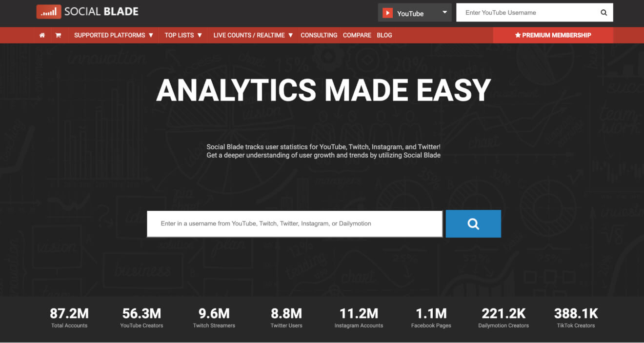Click the 221.2K Dailymotion Creators stat
This screenshot has height=343, width=644.
[x=503, y=318]
